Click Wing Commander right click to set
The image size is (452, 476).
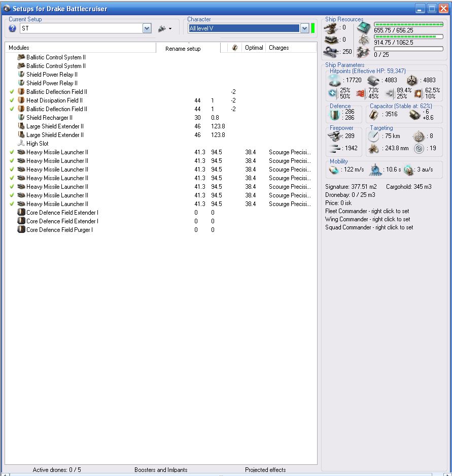coord(367,219)
